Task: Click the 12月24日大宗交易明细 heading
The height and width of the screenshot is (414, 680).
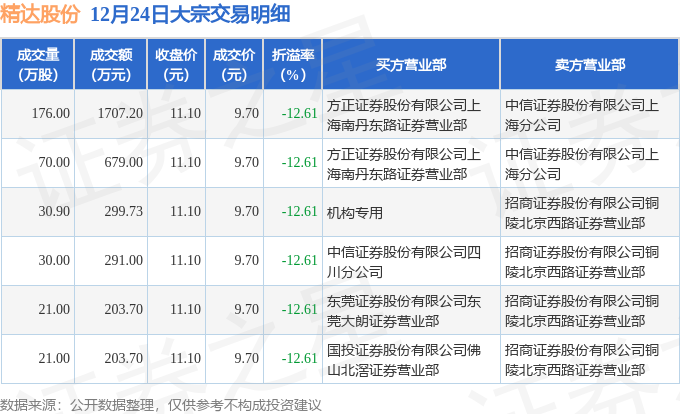Action: pyautogui.click(x=190, y=14)
